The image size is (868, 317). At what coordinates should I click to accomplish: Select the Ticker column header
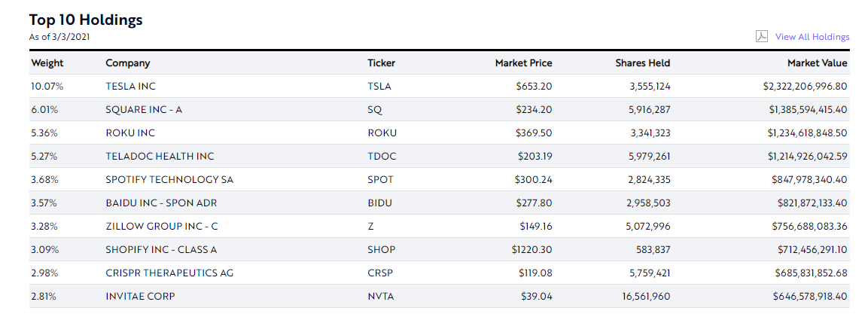pyautogui.click(x=381, y=63)
